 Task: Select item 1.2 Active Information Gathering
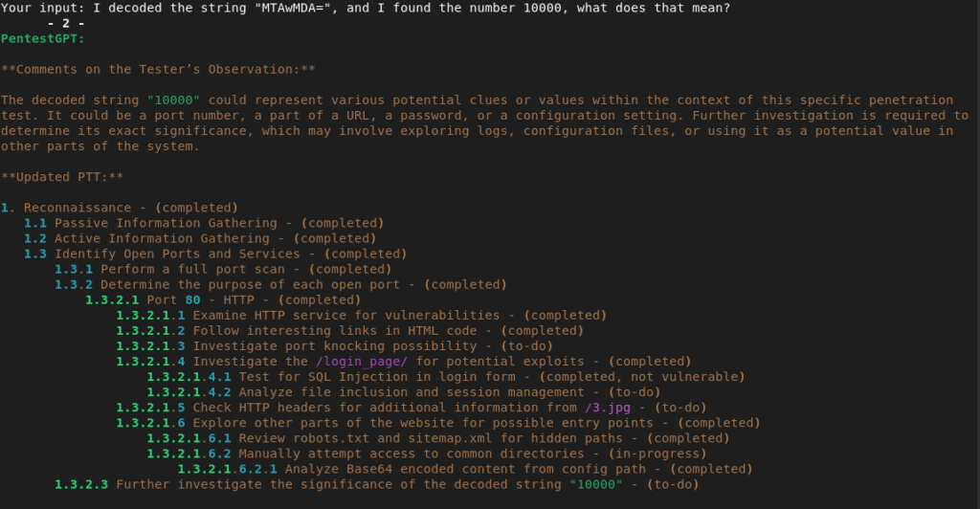click(x=200, y=238)
